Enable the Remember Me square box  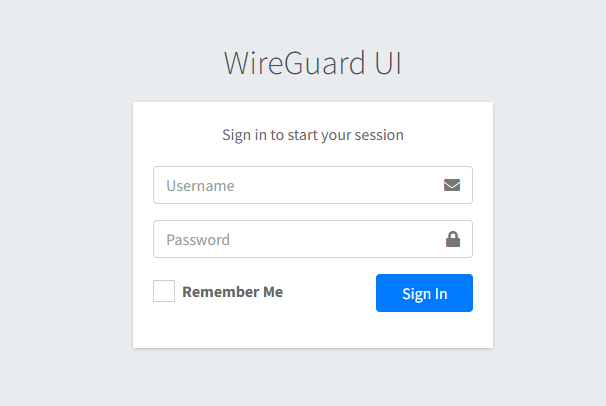coord(164,291)
